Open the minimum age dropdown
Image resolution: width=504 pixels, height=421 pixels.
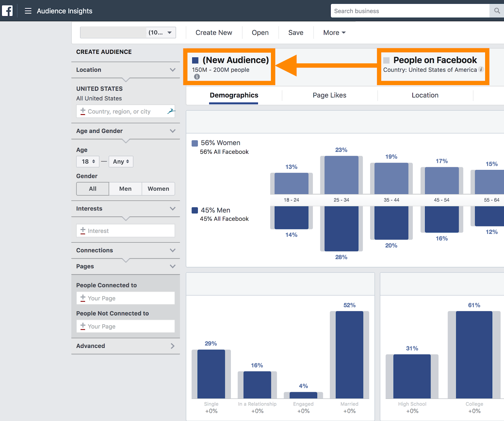pyautogui.click(x=88, y=162)
